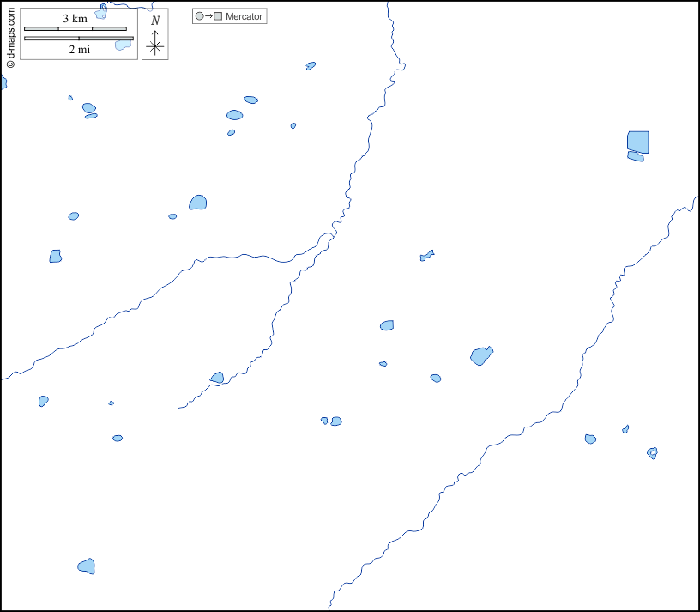Click the pair of small lakes south of center

[332, 421]
